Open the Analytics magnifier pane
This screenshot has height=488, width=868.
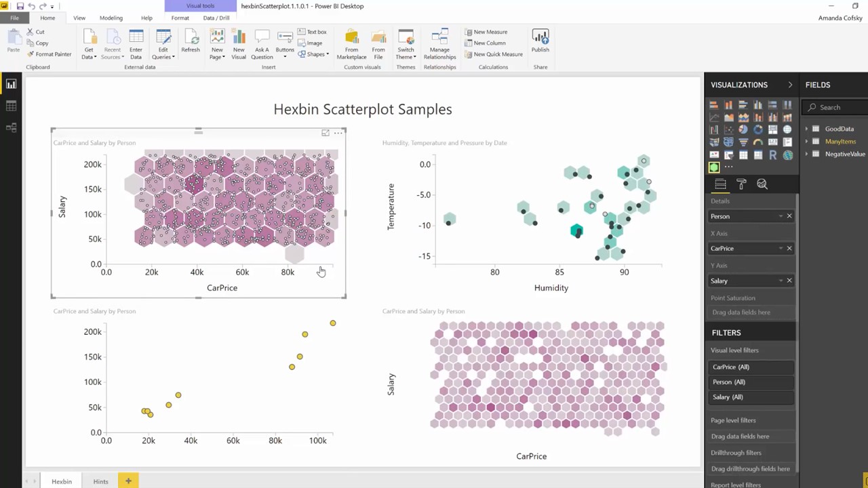[x=762, y=184]
